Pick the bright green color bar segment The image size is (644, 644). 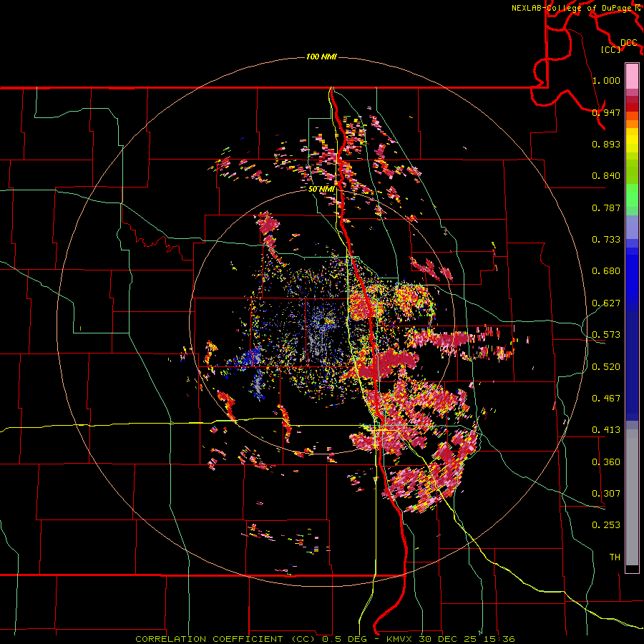(632, 195)
